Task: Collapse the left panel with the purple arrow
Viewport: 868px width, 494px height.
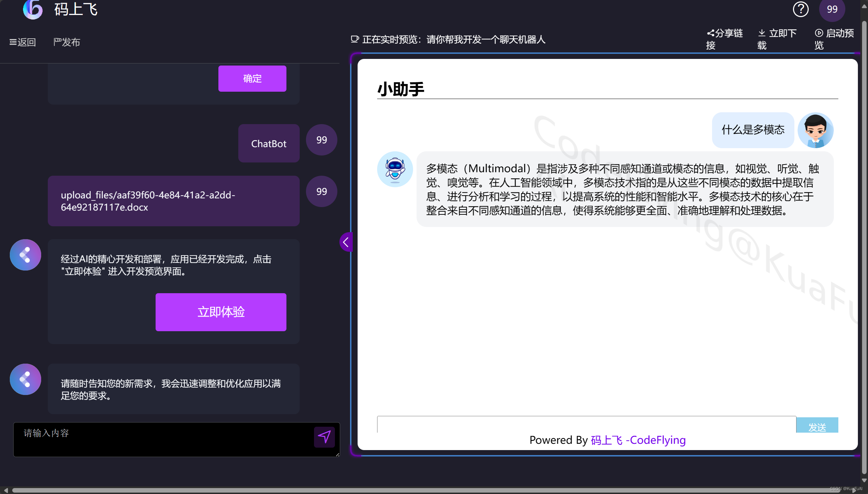Action: click(346, 242)
